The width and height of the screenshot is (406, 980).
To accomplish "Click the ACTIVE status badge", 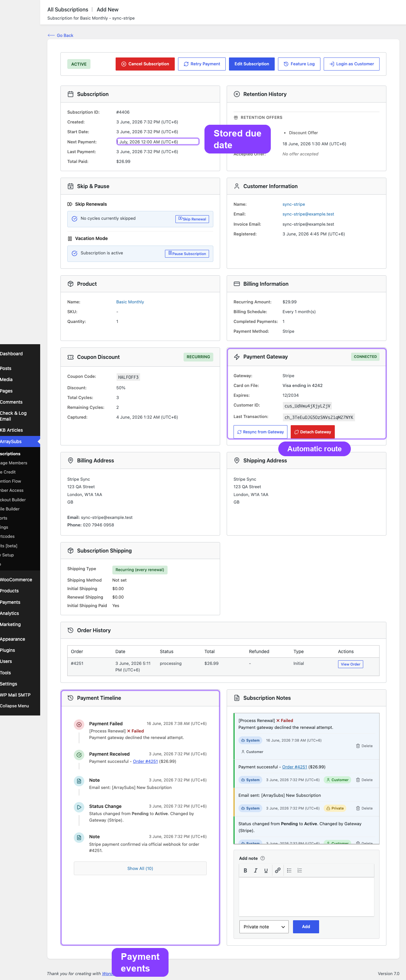I will (x=79, y=64).
